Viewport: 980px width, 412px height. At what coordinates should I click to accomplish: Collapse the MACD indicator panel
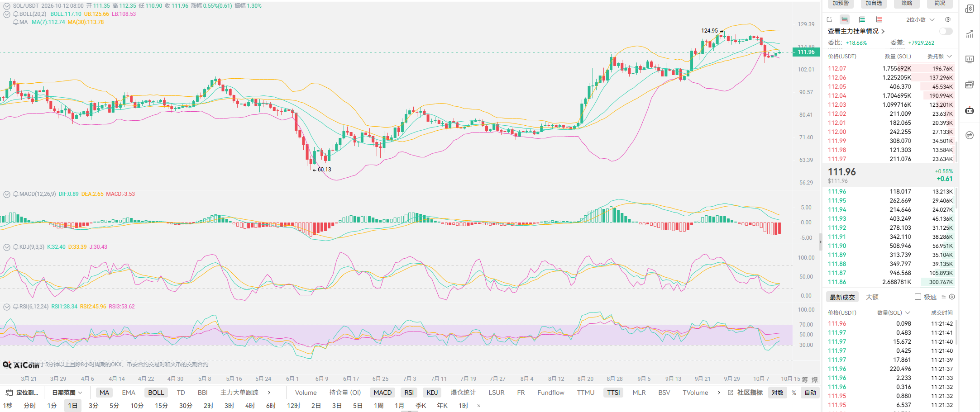point(7,194)
